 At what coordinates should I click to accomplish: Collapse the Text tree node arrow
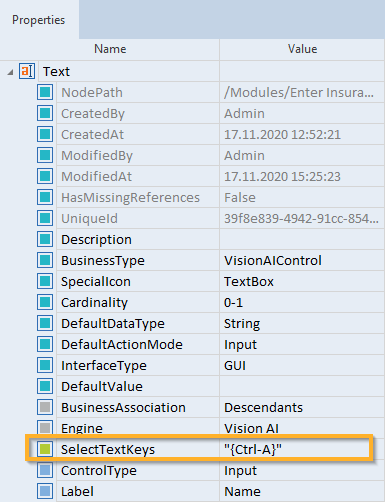[10, 72]
